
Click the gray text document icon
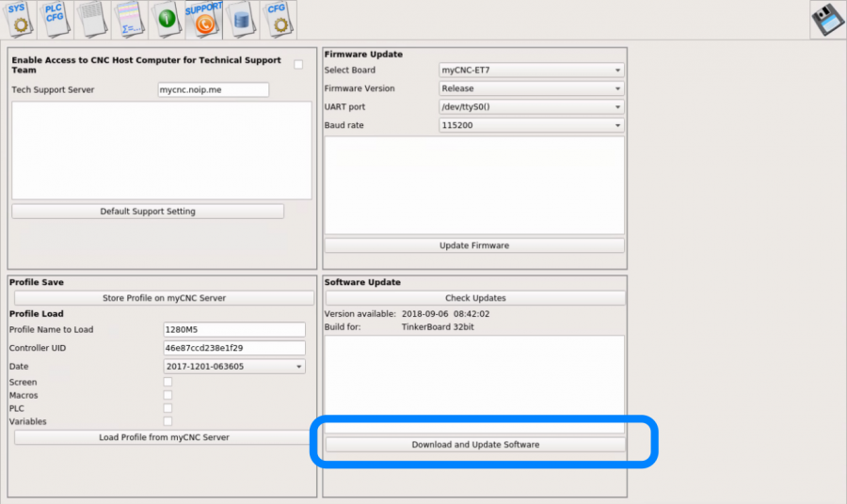91,19
